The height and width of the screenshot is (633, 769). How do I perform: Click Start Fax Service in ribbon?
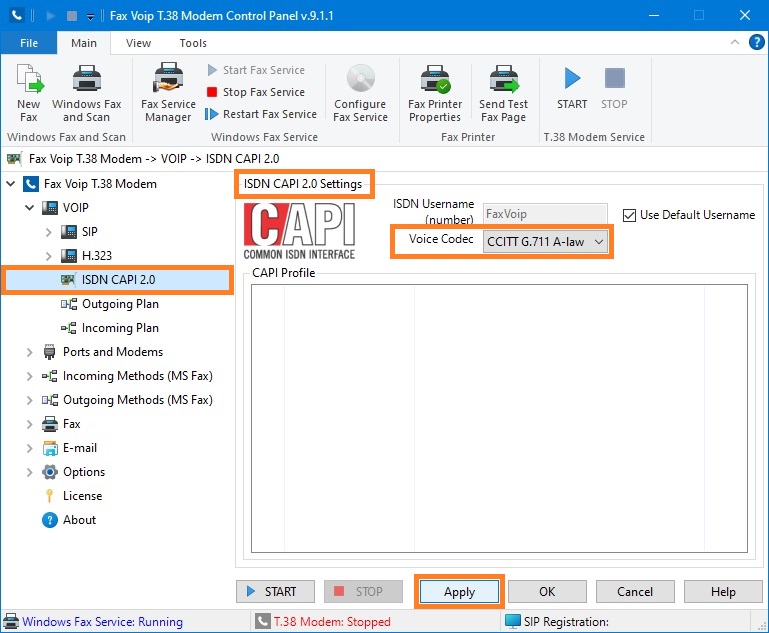[x=256, y=70]
